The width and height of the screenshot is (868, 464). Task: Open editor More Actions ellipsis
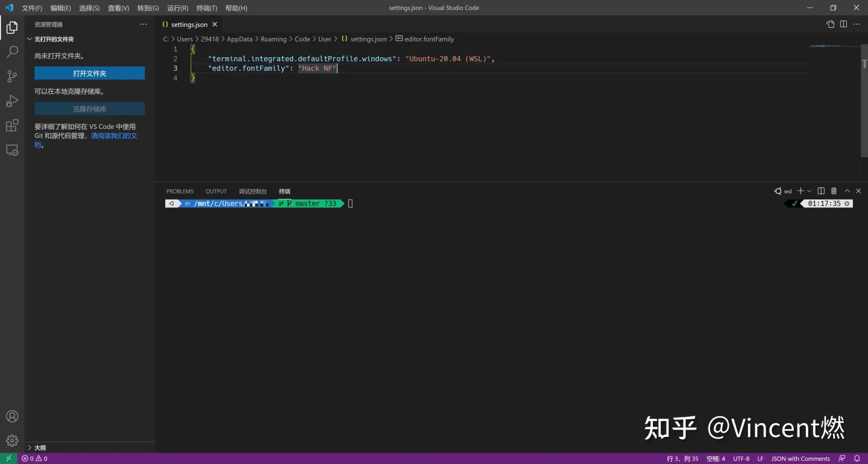[857, 24]
